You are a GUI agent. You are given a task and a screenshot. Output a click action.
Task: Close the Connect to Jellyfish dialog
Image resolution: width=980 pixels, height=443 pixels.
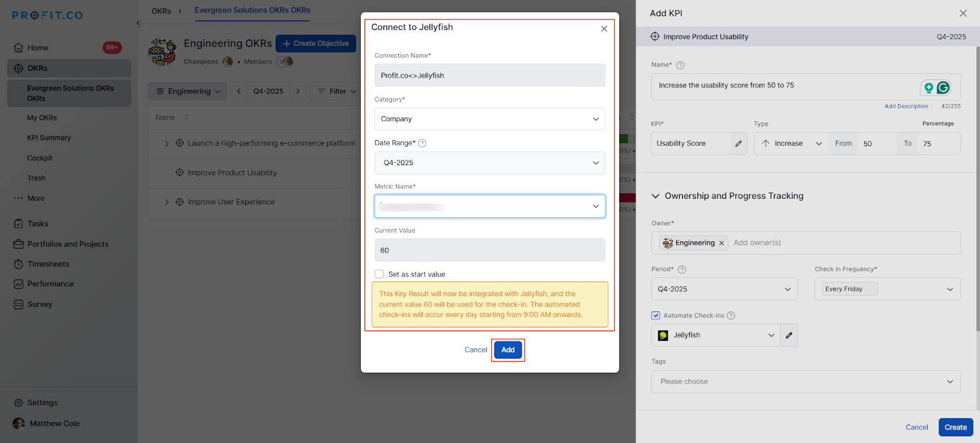coord(604,29)
